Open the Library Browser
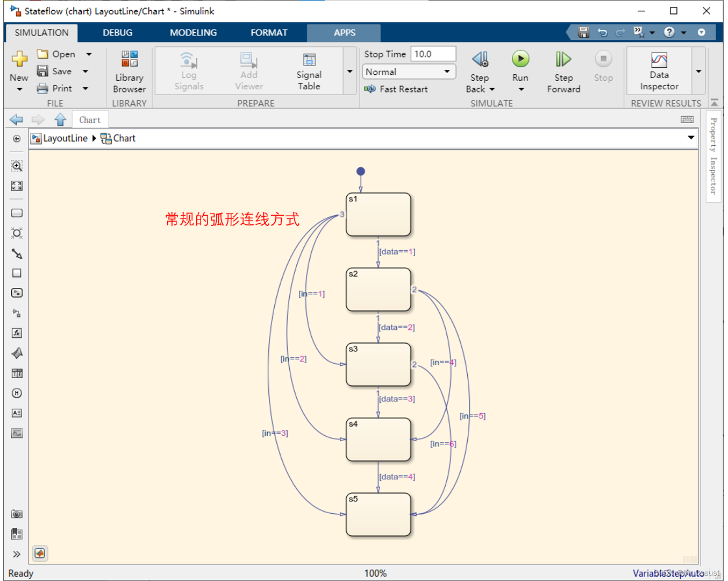 pos(129,71)
